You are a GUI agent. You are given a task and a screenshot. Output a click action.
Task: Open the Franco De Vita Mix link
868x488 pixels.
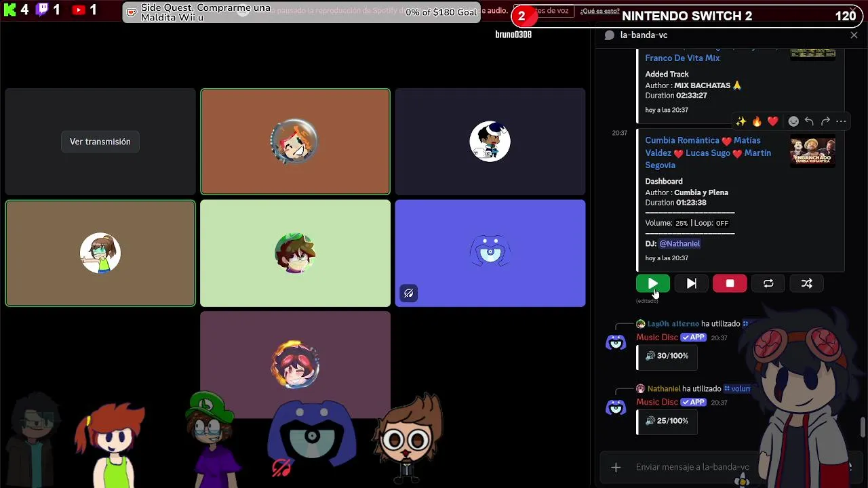click(x=682, y=58)
